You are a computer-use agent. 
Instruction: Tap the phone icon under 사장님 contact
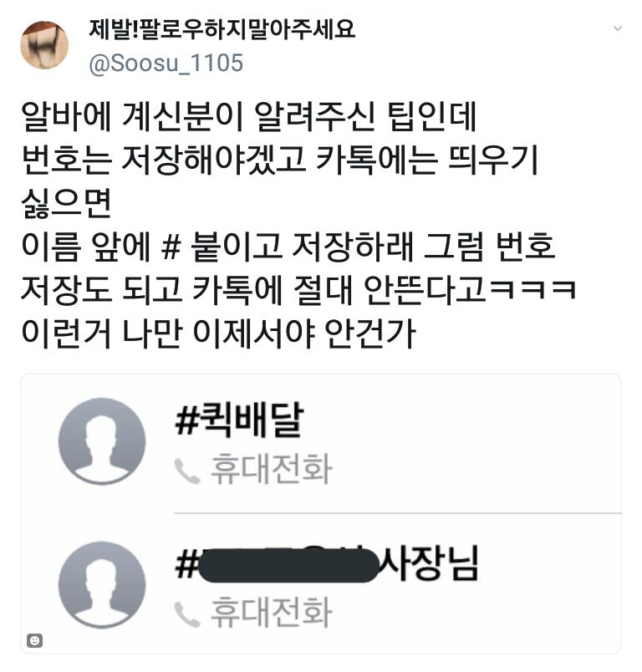coord(187,614)
